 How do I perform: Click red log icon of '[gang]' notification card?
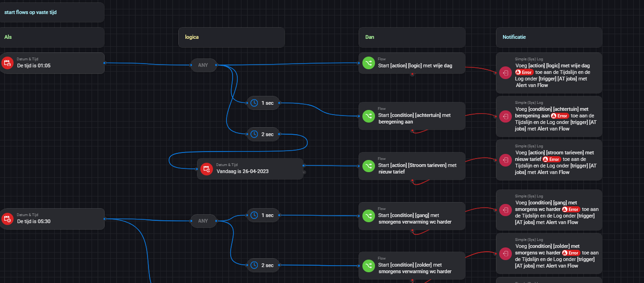coord(506,210)
